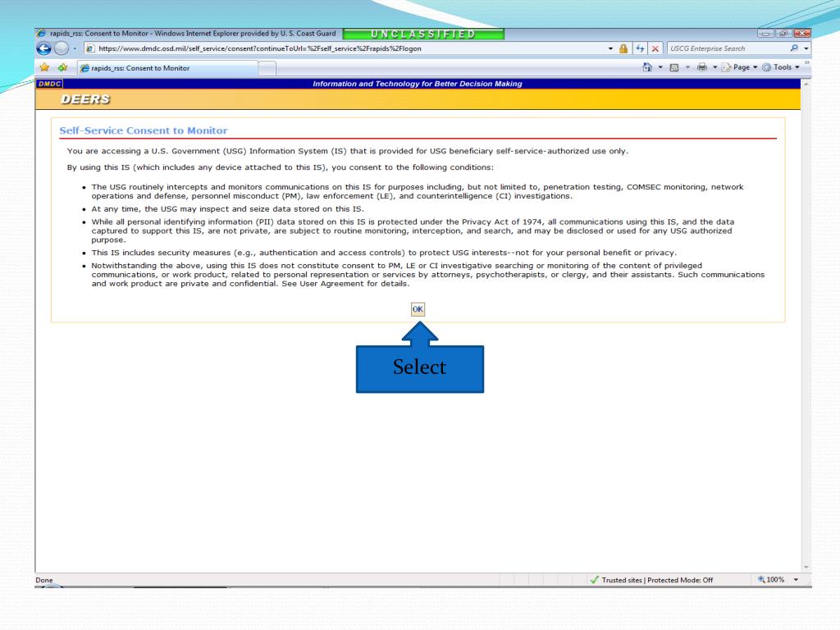Expand the Home button dropdown arrow
Image resolution: width=840 pixels, height=630 pixels.
tap(660, 67)
